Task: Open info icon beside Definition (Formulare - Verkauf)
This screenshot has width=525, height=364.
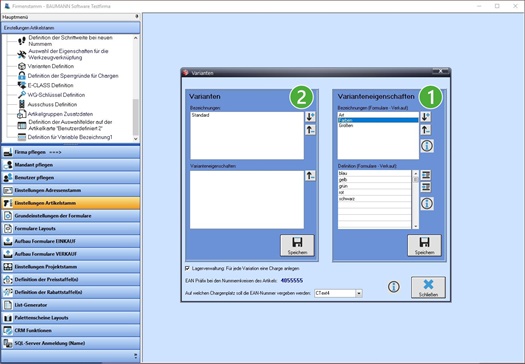Action: (x=427, y=203)
